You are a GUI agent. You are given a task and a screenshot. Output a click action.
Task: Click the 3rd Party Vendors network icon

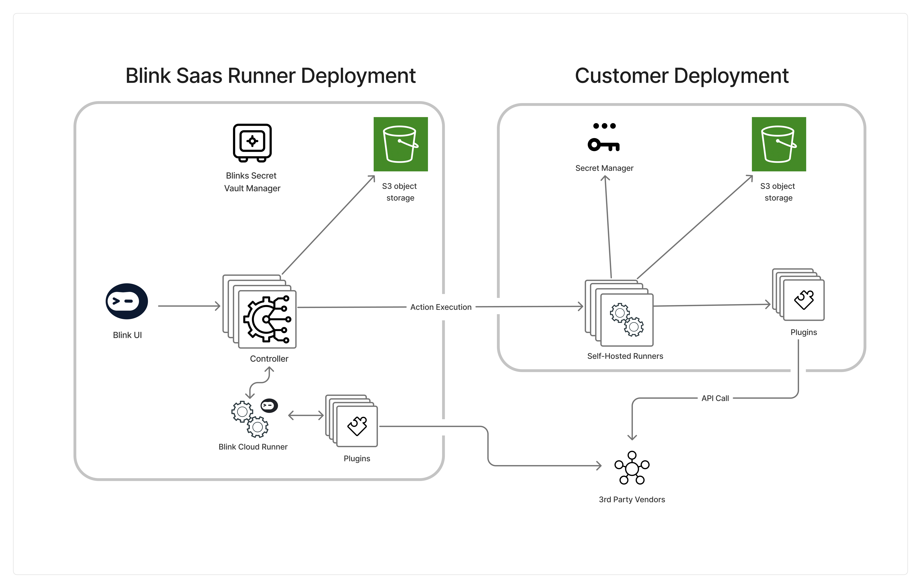(632, 468)
